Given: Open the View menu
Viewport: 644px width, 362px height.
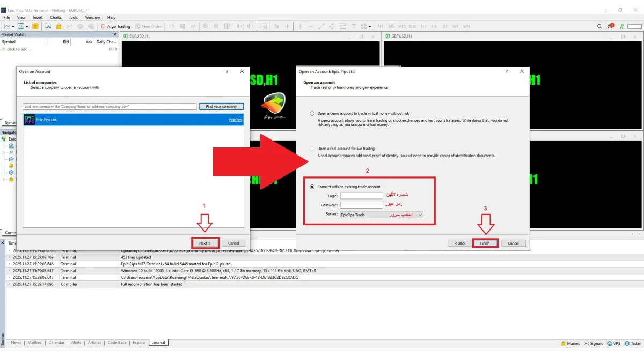Looking at the screenshot, I should (21, 17).
